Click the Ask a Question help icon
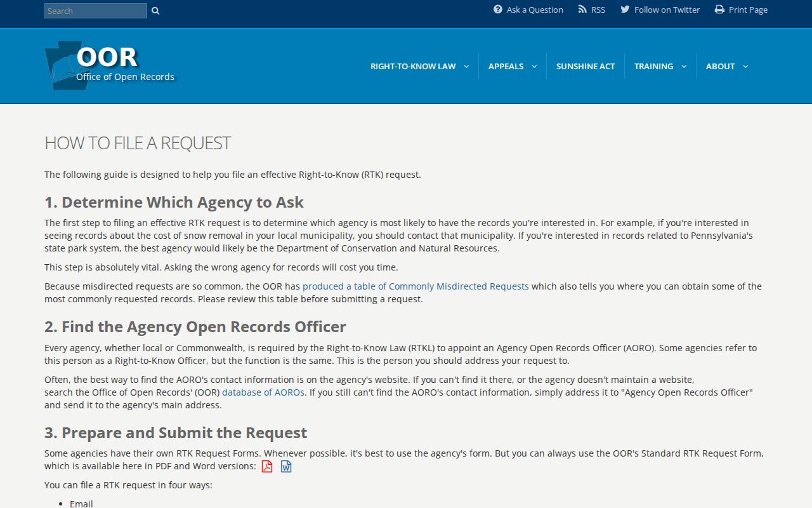Screen dimensions: 812x508 coord(498,10)
